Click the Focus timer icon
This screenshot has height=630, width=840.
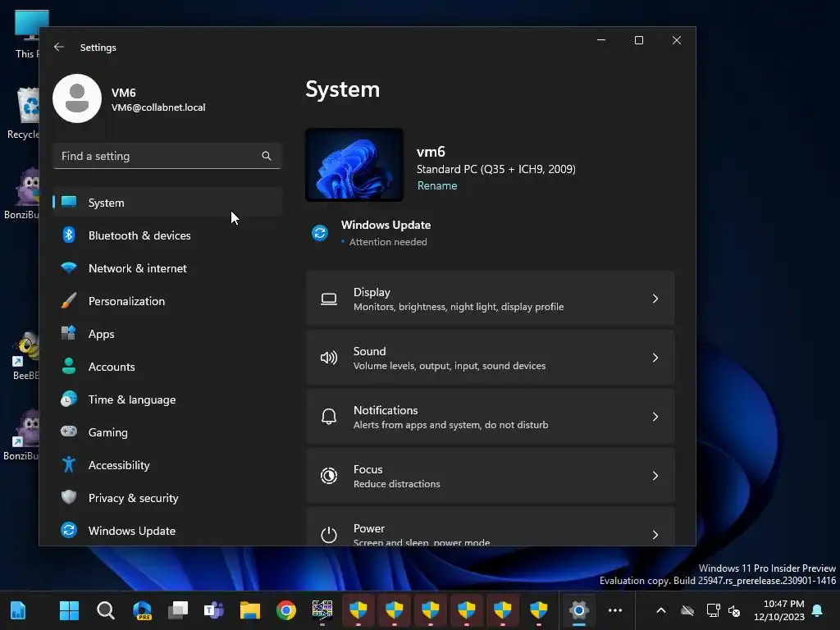(x=329, y=475)
